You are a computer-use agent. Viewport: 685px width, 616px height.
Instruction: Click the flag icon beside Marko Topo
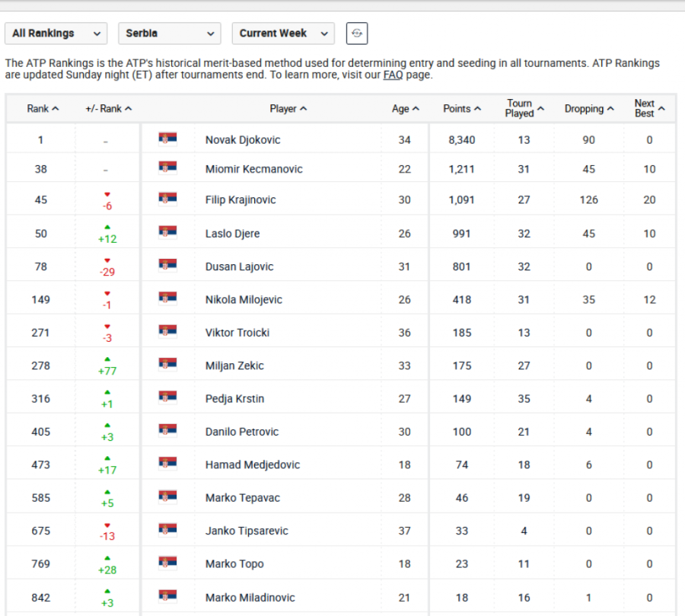[x=167, y=563]
